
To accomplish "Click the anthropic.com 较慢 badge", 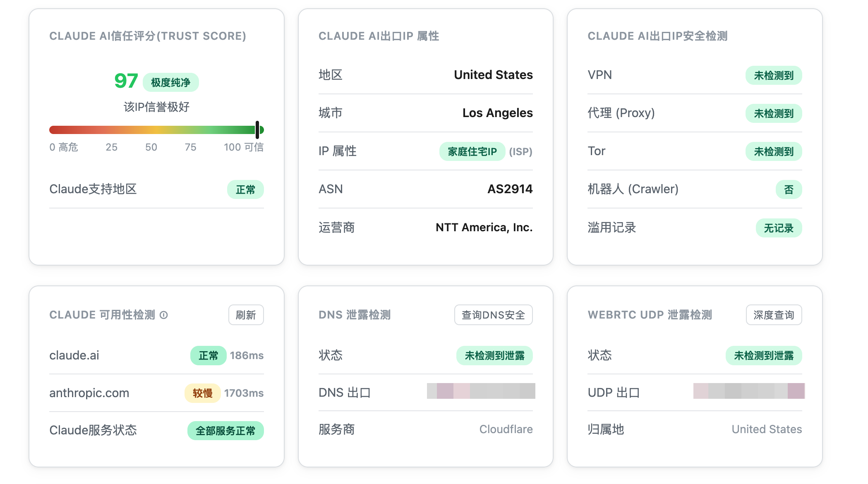I will 202,393.
